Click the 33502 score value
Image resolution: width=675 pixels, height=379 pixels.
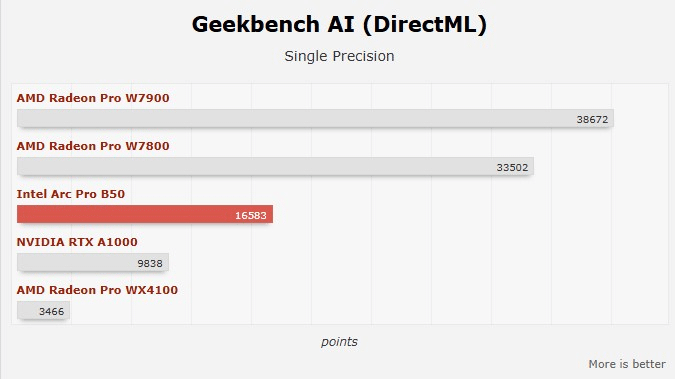tap(512, 167)
